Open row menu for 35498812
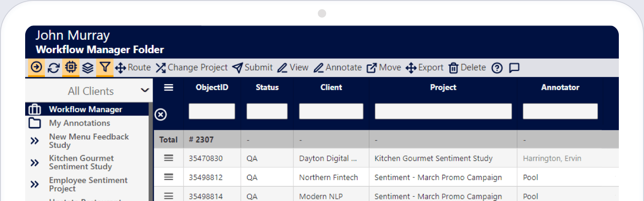Image resolution: width=644 pixels, height=201 pixels. (x=169, y=177)
